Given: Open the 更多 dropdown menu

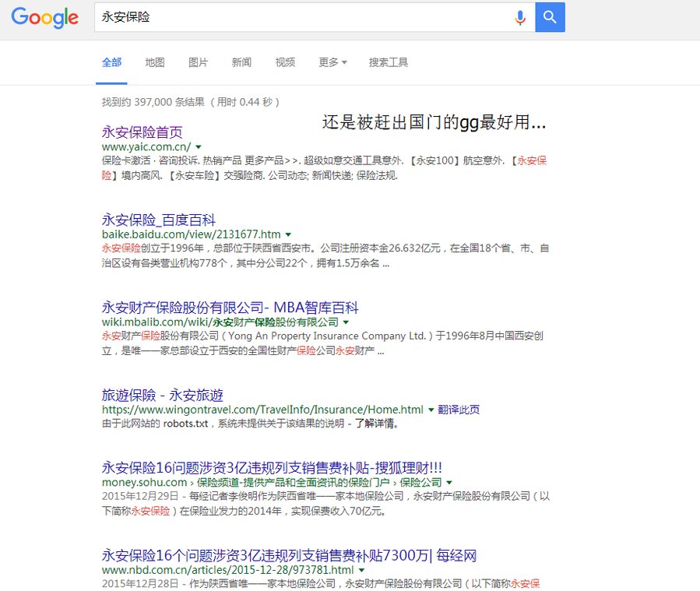Looking at the screenshot, I should tap(332, 62).
